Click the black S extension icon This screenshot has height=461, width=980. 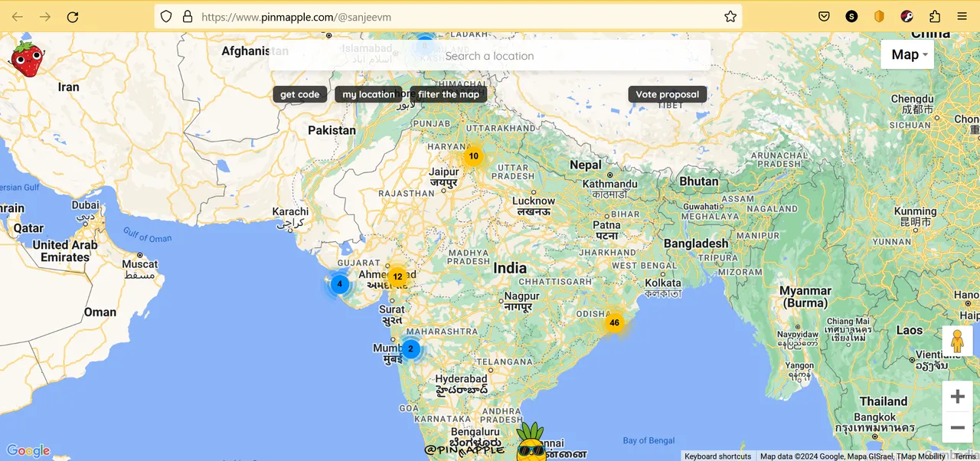(x=851, y=16)
